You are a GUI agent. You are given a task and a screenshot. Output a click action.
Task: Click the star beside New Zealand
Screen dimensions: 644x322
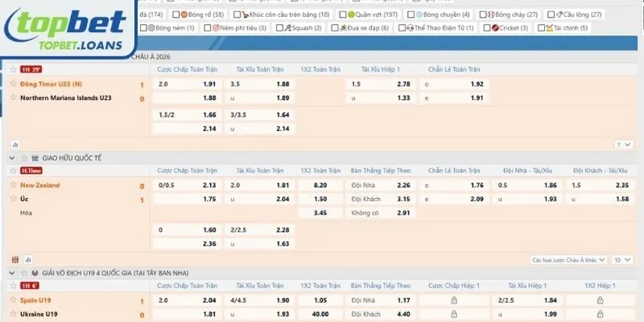tap(13, 185)
